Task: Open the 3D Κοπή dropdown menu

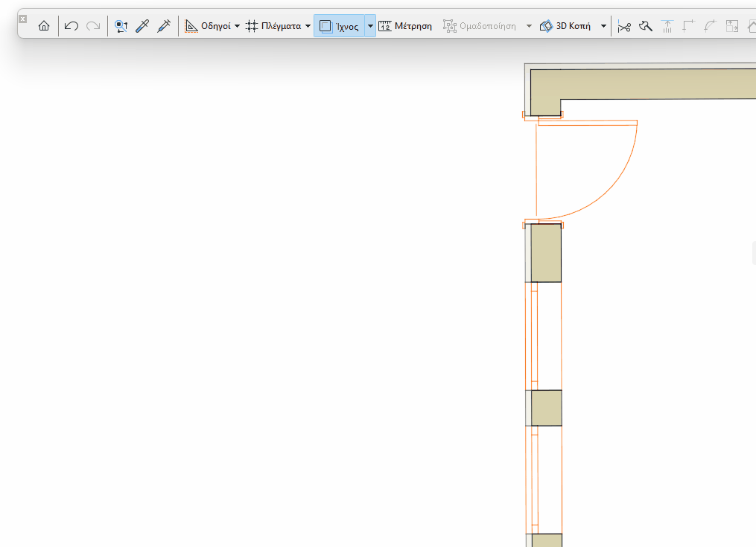Action: 603,25
